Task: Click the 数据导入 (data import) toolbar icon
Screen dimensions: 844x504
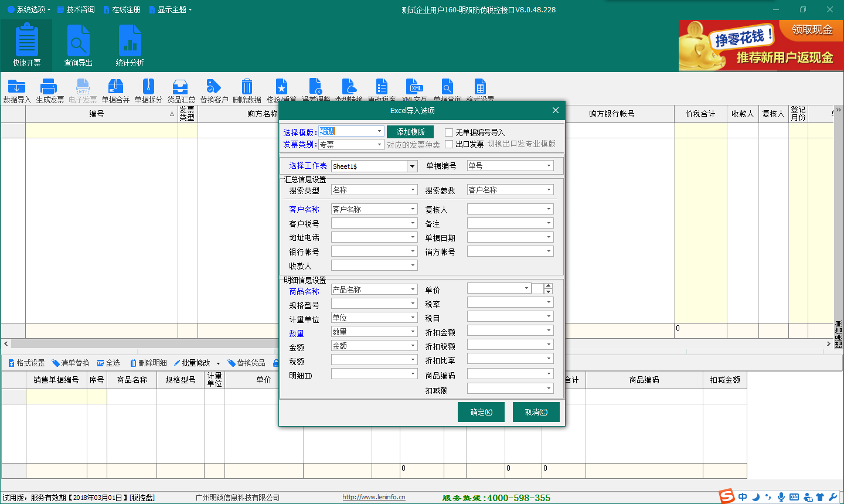Action: click(17, 90)
